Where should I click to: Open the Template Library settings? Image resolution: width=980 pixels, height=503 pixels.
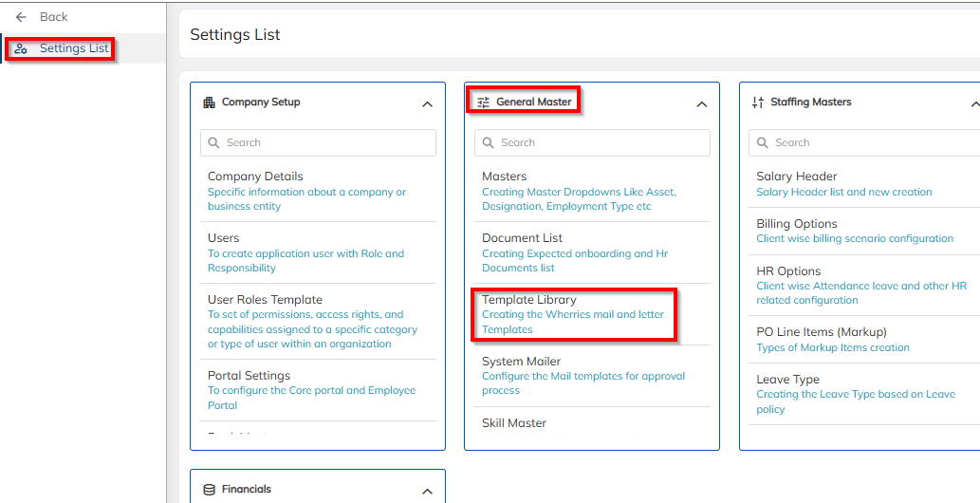pos(528,300)
